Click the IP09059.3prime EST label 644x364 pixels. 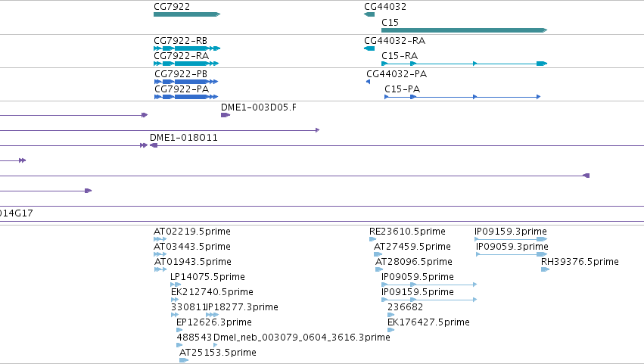click(x=512, y=247)
